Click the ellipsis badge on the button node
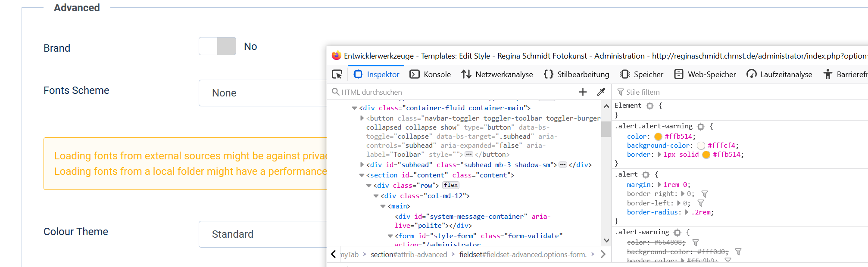The width and height of the screenshot is (868, 267). [x=468, y=154]
